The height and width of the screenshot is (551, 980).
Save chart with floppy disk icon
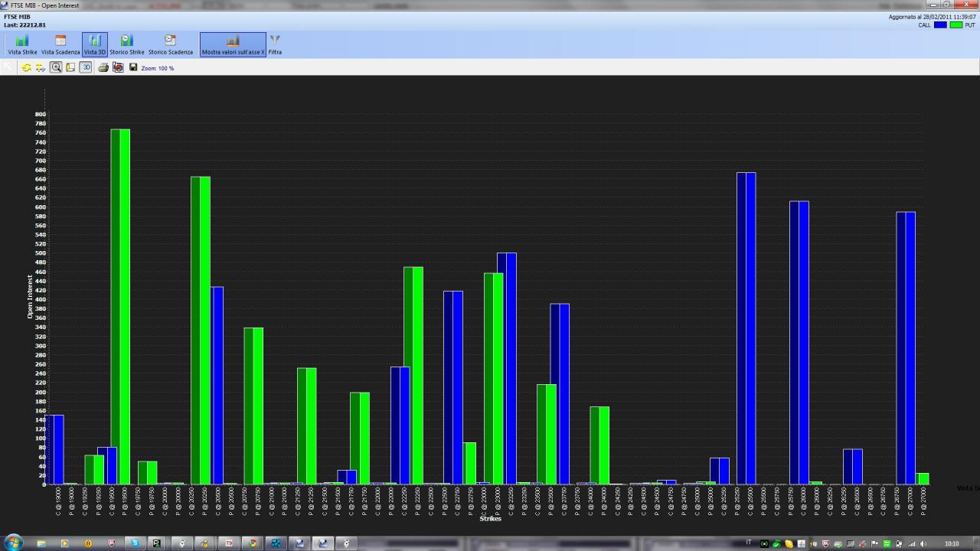click(x=133, y=67)
